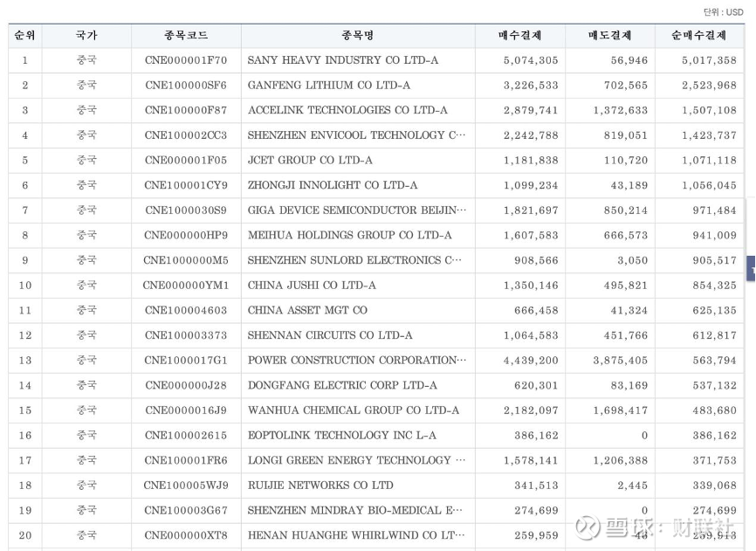Image resolution: width=756 pixels, height=551 pixels.
Task: Select LONGI GREEN ENERGY TECHNOLOGY stock name
Action: pos(356,460)
